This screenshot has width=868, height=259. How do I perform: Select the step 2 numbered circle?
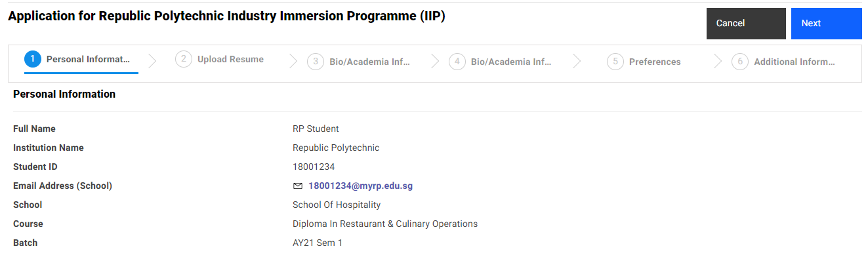coord(184,60)
